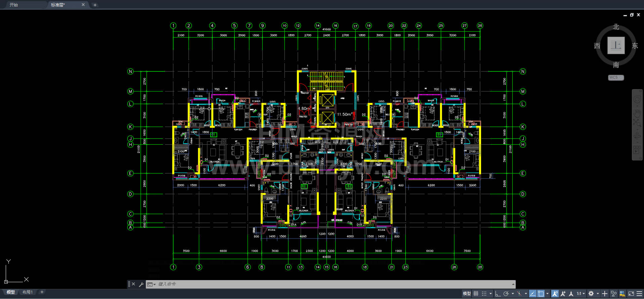This screenshot has width=644, height=299.
Task: Toggle Polar Tracking in status bar
Action: 506,294
